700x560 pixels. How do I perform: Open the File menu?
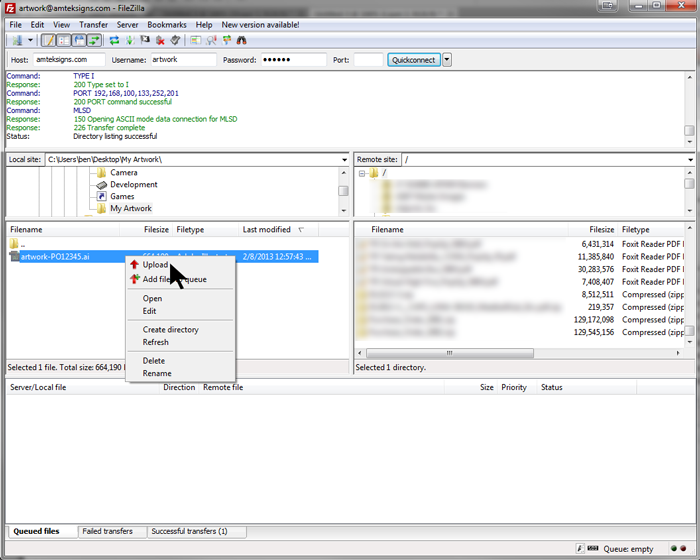pyautogui.click(x=16, y=25)
